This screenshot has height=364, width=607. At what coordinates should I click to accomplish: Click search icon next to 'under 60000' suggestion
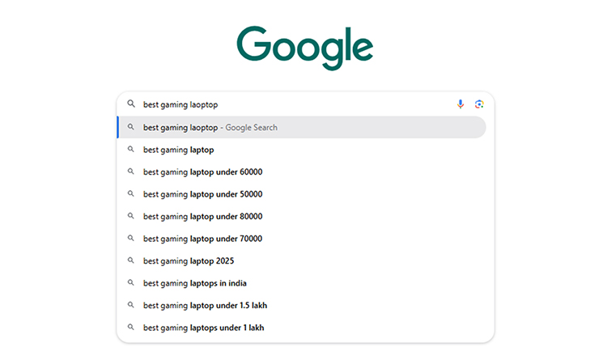(131, 171)
